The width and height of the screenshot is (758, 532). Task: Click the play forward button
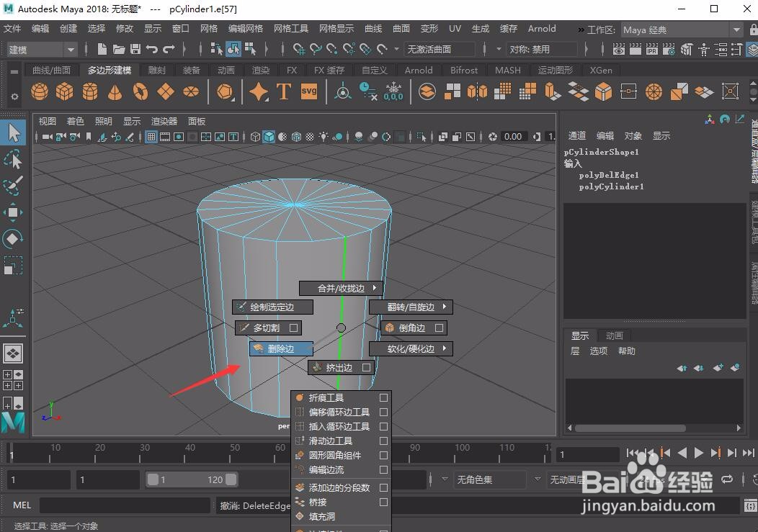coord(699,453)
